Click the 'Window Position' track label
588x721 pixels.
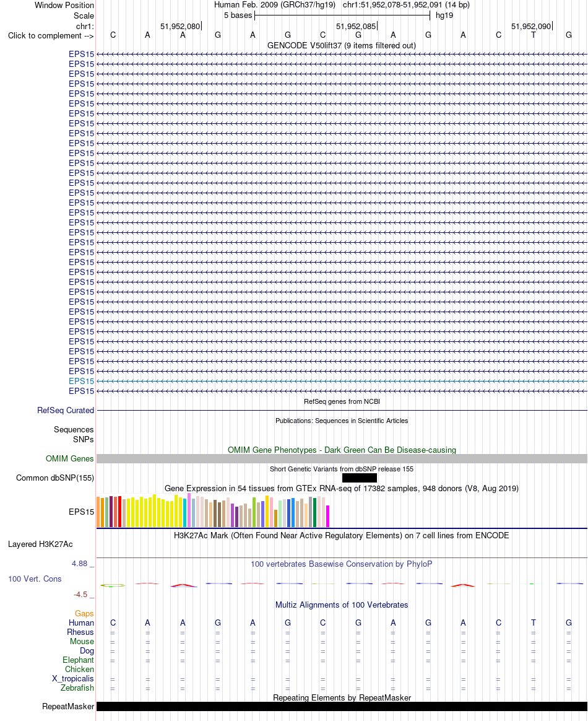click(64, 6)
